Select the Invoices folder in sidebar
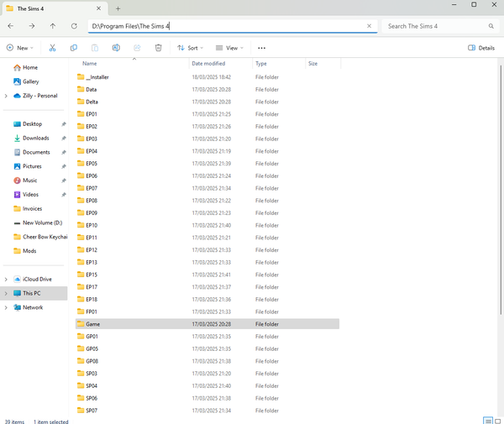The image size is (504, 424). click(28, 209)
